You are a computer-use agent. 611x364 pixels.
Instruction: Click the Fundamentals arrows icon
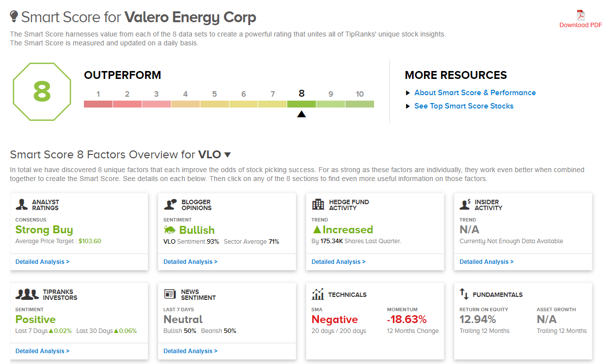pyautogui.click(x=464, y=294)
